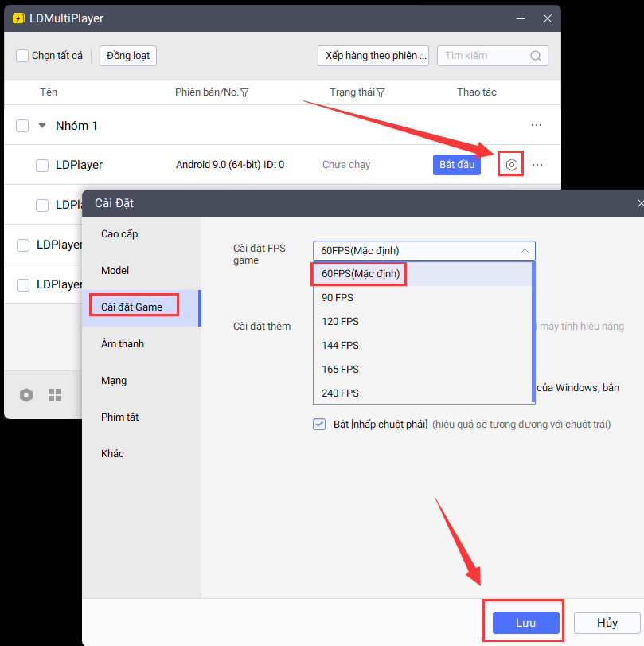Click Android 9.0 (64-bit) ID: 0 text

tap(230, 165)
